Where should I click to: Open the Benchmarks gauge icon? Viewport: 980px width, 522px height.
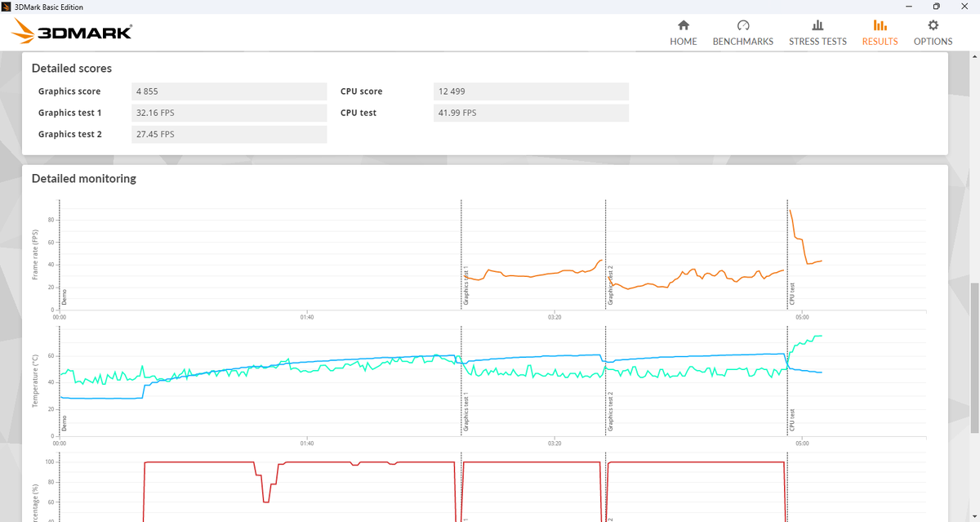point(742,26)
